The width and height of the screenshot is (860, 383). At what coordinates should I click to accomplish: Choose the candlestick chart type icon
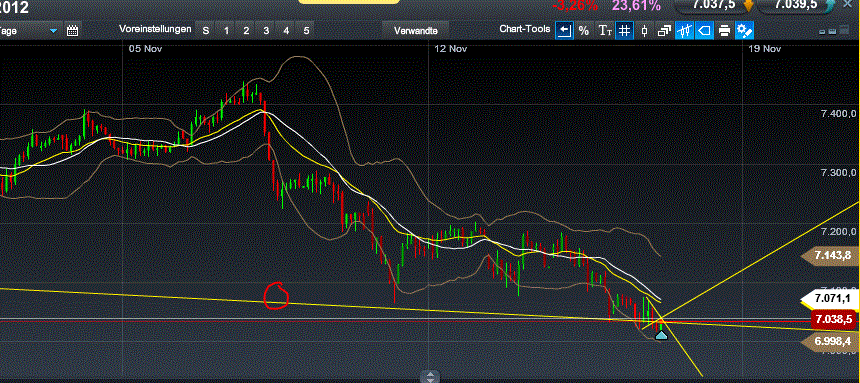coord(644,30)
